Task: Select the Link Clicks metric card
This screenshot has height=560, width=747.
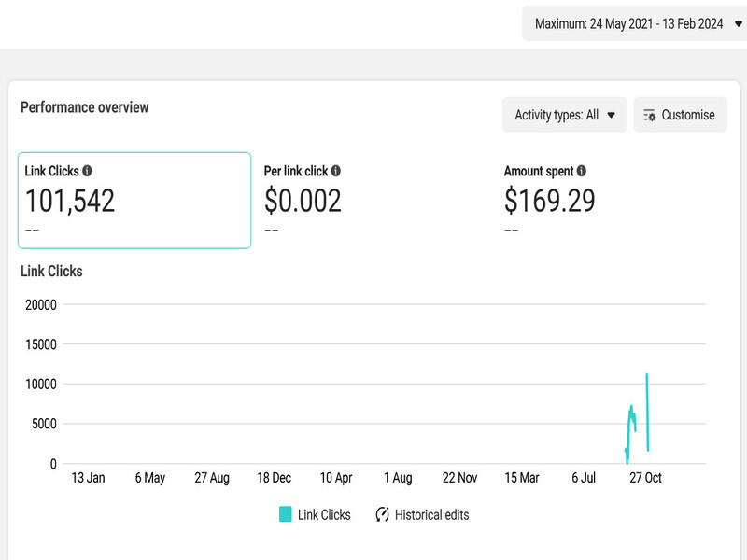Action: [134, 201]
